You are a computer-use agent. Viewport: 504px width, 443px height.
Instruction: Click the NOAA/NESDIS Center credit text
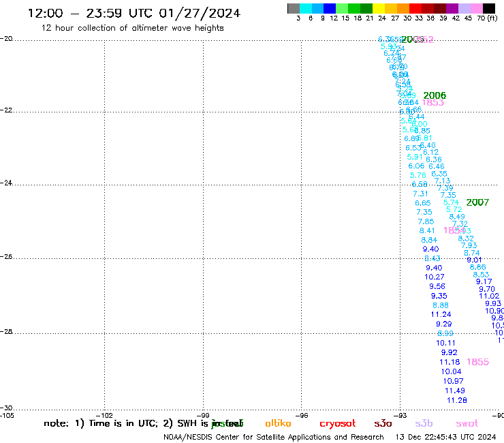click(274, 438)
